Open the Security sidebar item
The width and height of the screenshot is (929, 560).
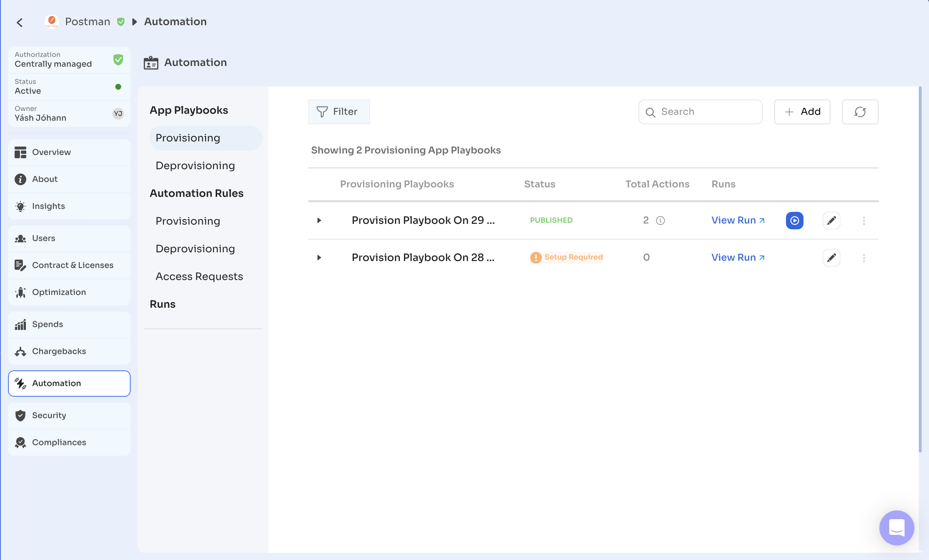pos(69,415)
